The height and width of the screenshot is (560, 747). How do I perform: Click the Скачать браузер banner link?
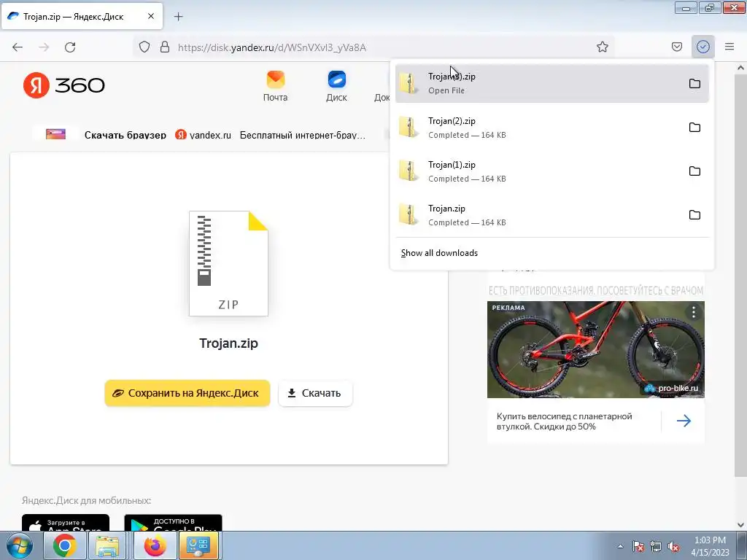pyautogui.click(x=125, y=135)
